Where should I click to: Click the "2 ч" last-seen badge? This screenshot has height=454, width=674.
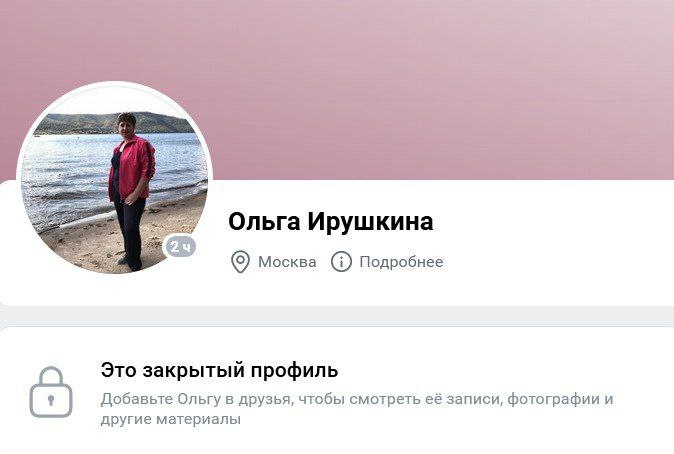click(181, 246)
